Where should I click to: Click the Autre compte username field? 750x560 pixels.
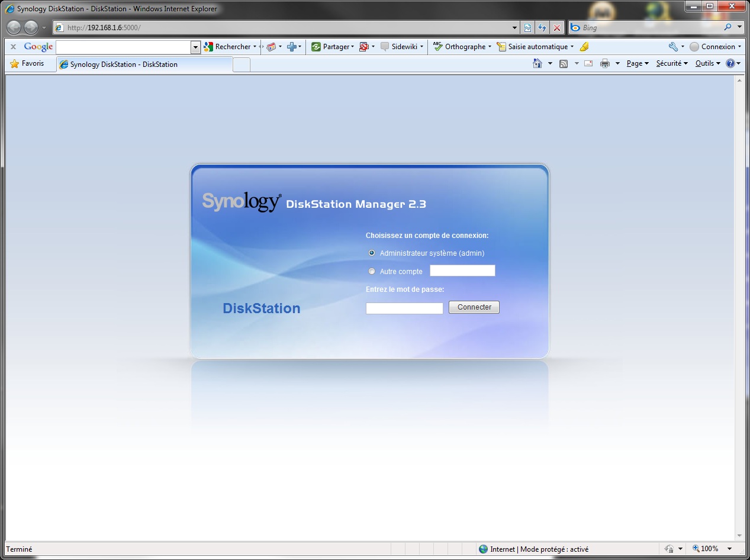coord(462,271)
